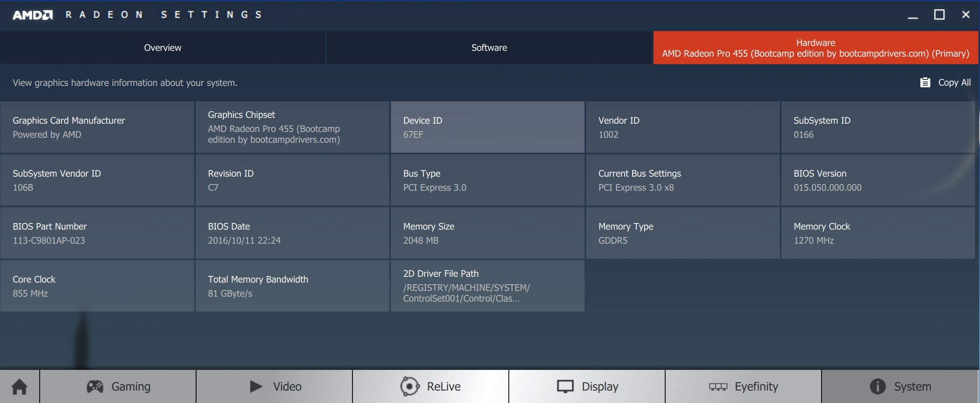
Task: Select the BIOS Part Number tile
Action: [x=97, y=233]
